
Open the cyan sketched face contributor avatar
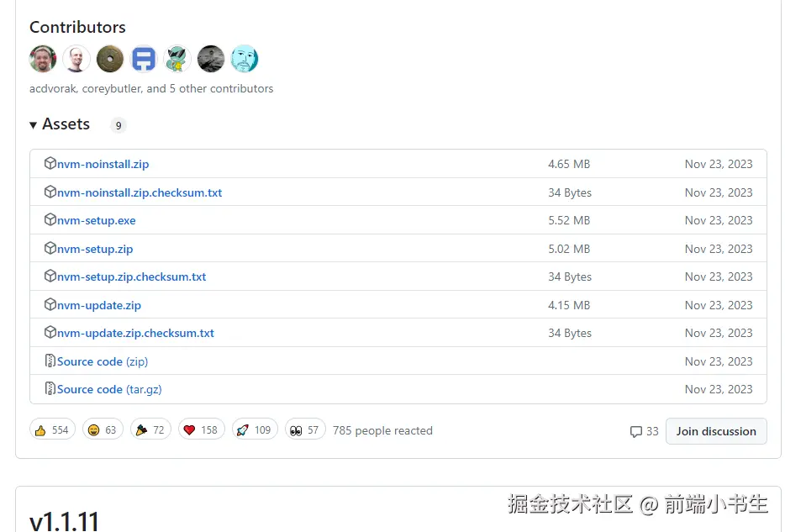(245, 59)
